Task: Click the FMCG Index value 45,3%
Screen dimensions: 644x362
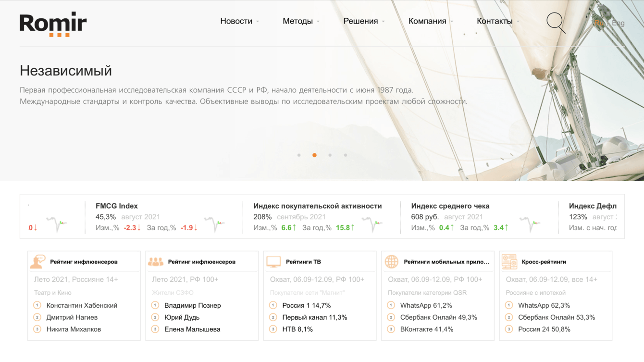Action: pyautogui.click(x=106, y=217)
